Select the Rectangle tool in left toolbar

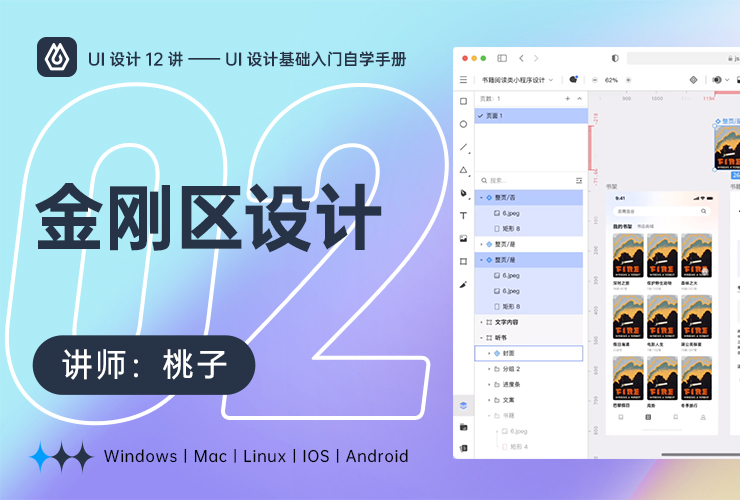click(x=463, y=101)
